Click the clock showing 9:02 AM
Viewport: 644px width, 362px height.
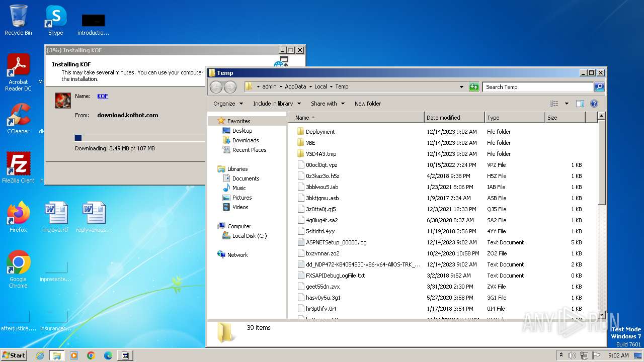click(x=618, y=355)
